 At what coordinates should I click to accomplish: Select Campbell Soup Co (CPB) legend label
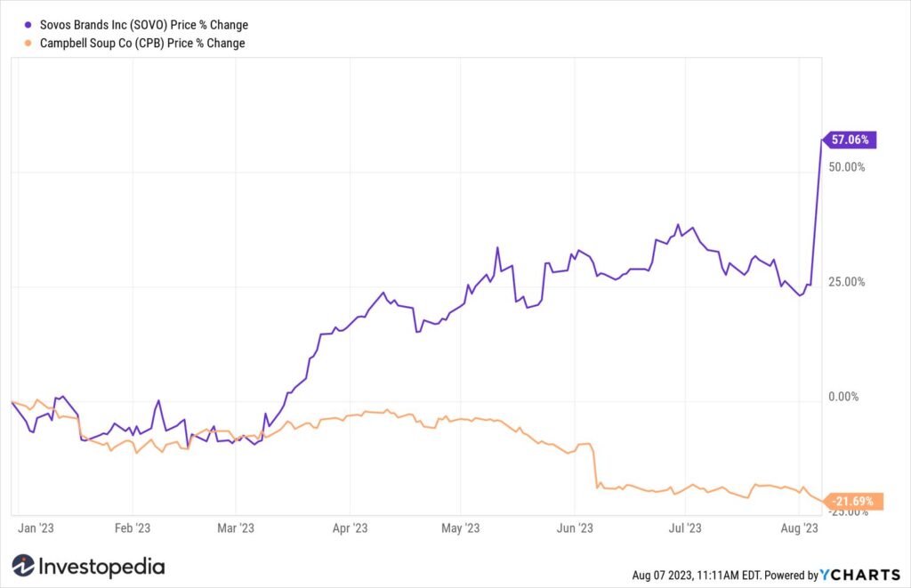(142, 43)
